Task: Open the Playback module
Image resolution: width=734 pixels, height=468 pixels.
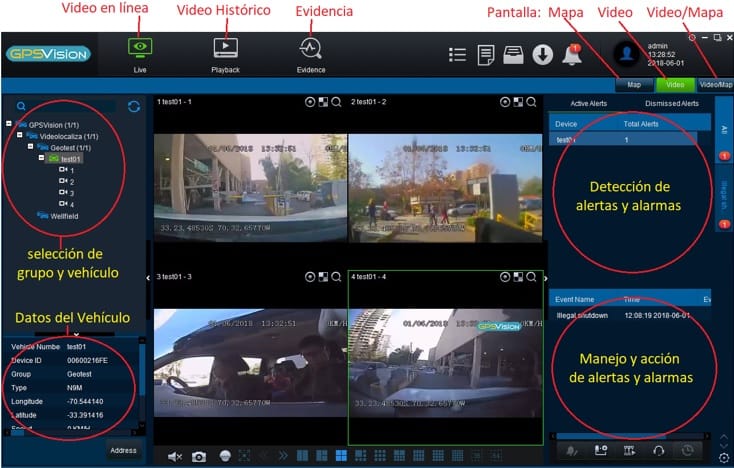Action: [225, 55]
